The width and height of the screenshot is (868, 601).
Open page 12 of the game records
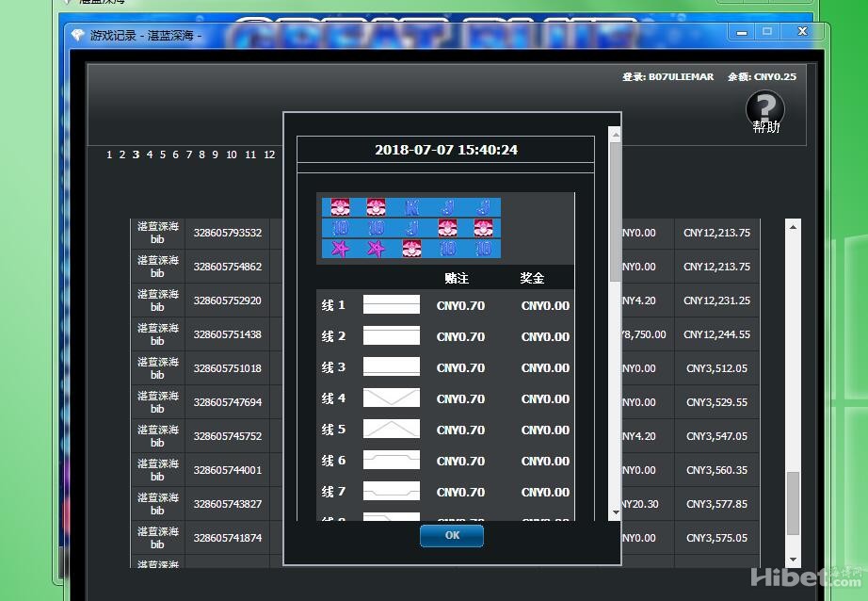coord(269,154)
